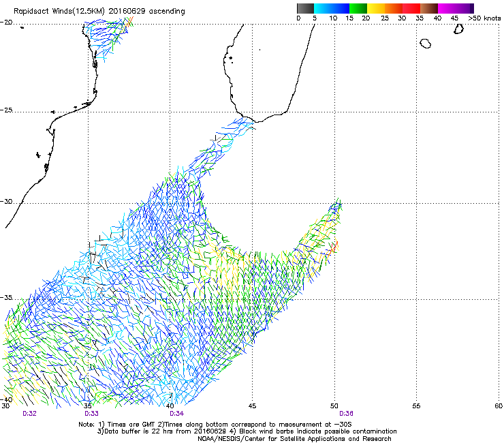Click the gray 0-5 knots legend segment

(305, 8)
